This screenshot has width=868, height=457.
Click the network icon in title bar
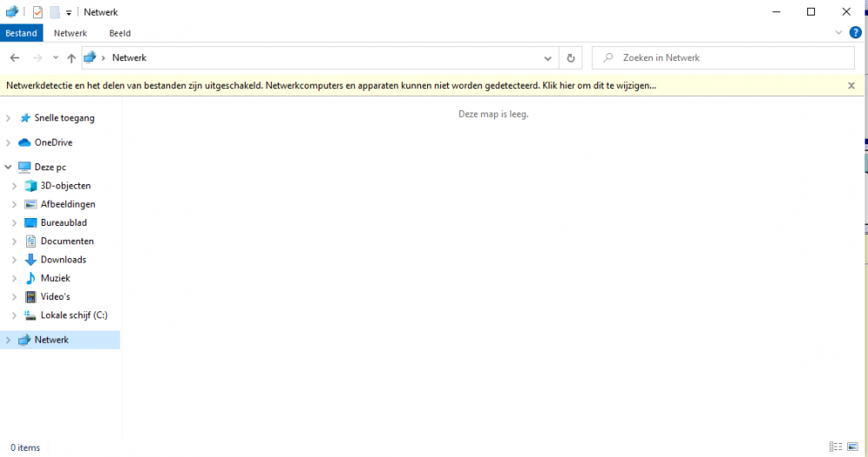(11, 11)
